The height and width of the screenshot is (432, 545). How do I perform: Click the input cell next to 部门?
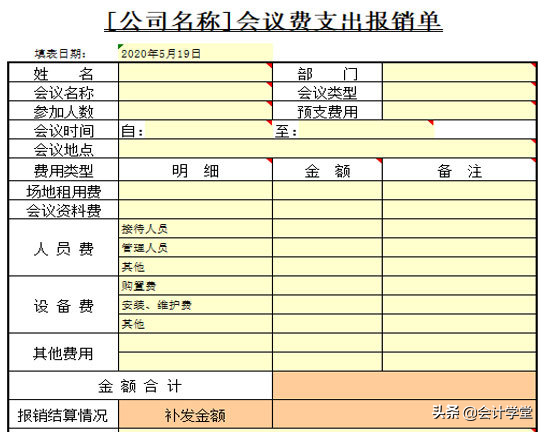(x=459, y=73)
